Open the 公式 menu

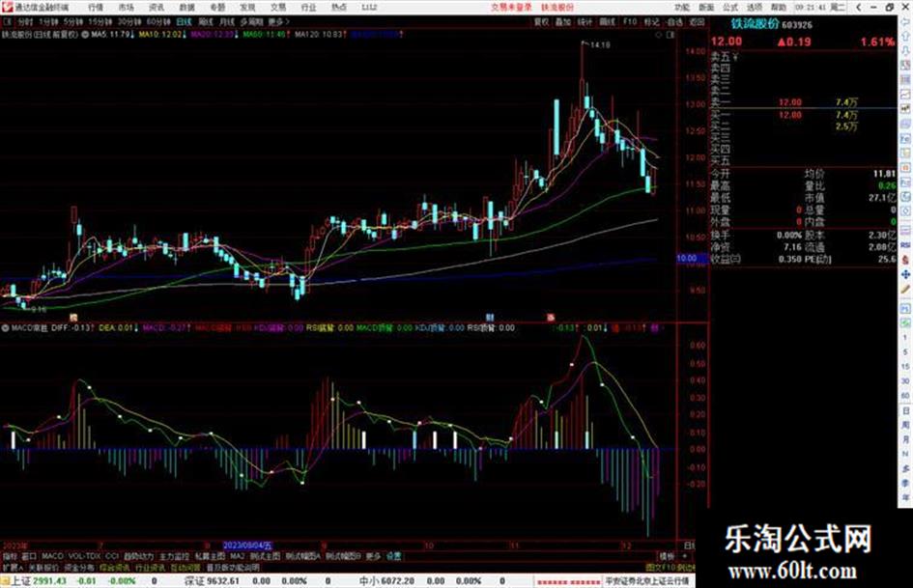coord(730,7)
